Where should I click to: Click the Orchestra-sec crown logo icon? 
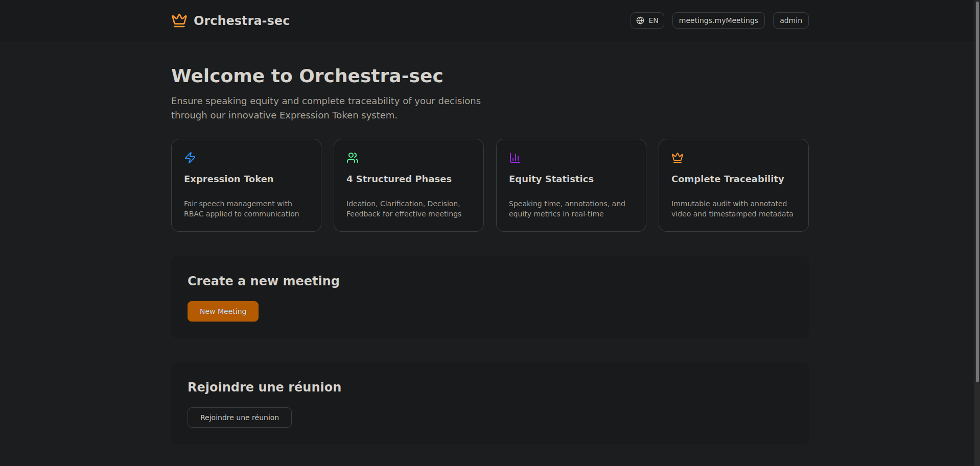[179, 20]
